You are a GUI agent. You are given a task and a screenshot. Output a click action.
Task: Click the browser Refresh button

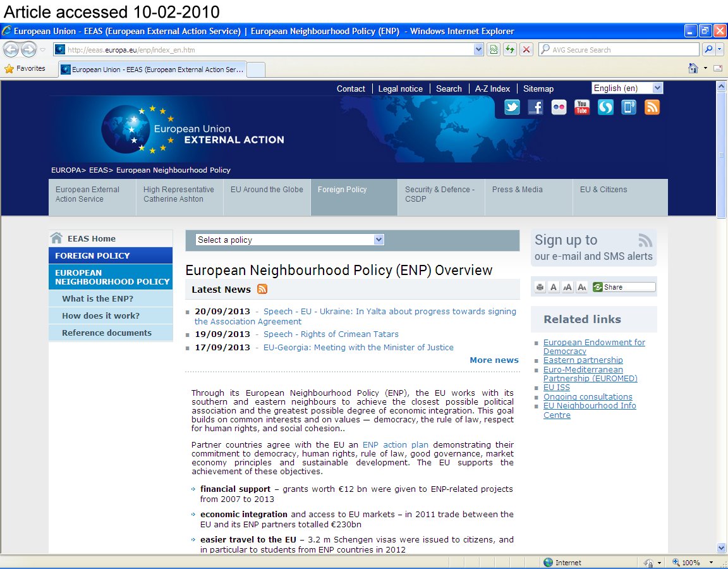click(x=509, y=50)
